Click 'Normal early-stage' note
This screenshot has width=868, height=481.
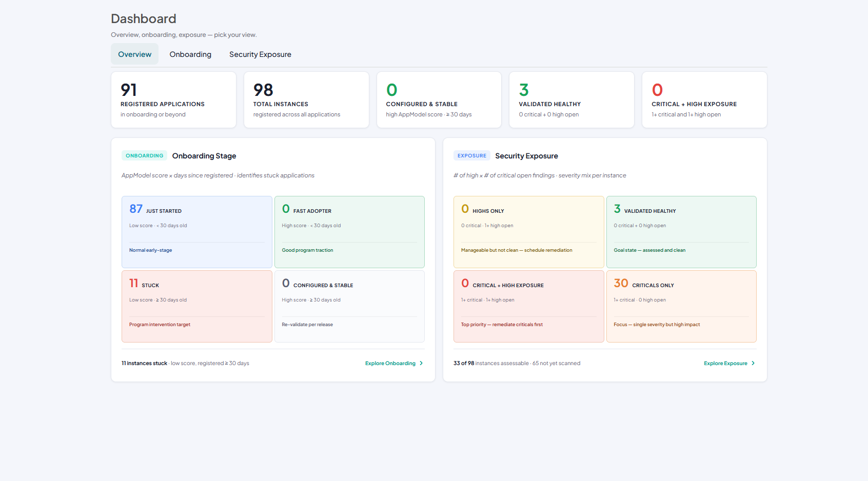[150, 250]
